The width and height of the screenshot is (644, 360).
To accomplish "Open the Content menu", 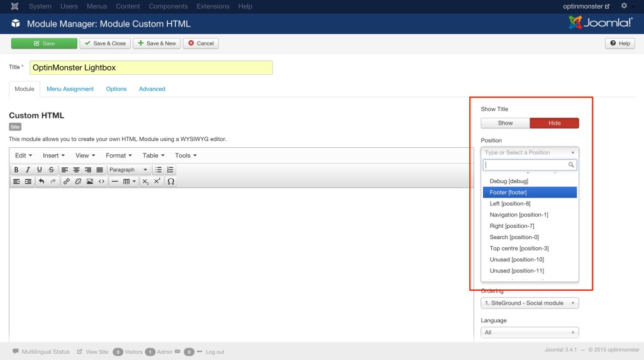I will (x=128, y=6).
